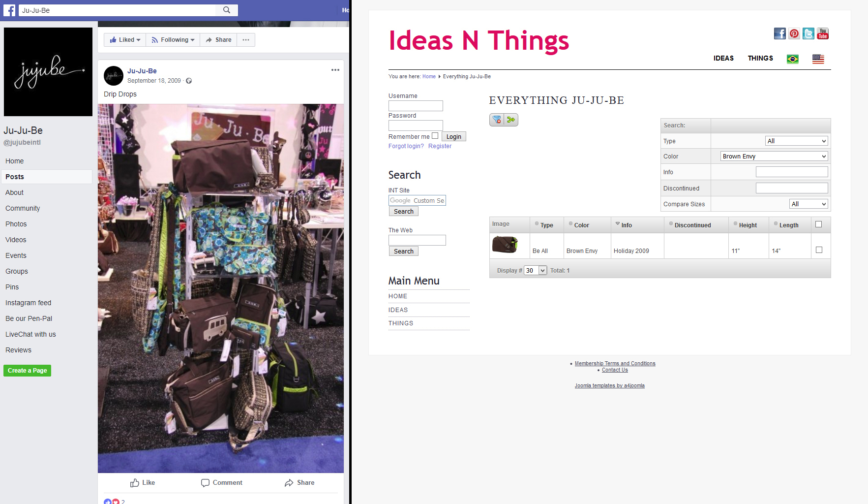Image resolution: width=868 pixels, height=504 pixels.
Task: Click the Discontinued filter text field
Action: (792, 188)
